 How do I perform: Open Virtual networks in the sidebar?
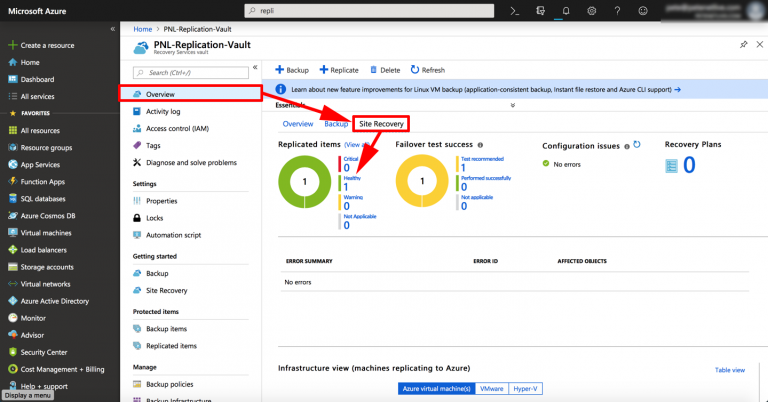[46, 284]
